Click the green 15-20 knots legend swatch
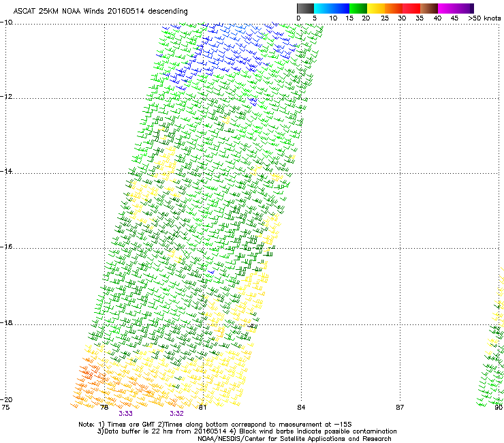This screenshot has width=504, height=443. click(358, 8)
